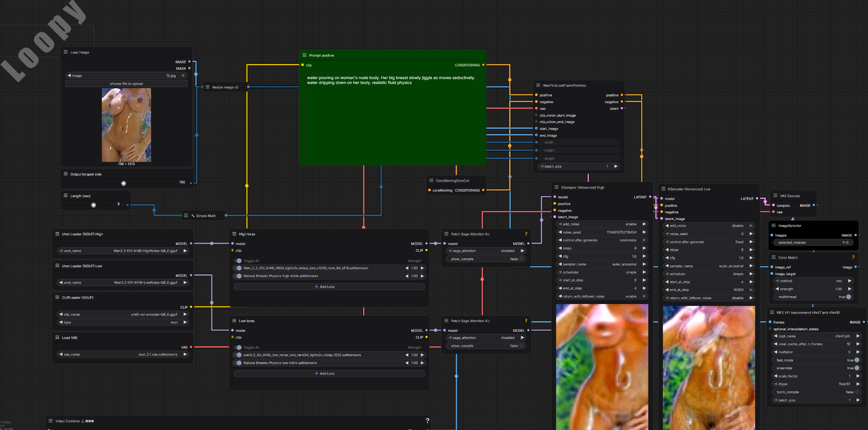Open the Load Image node menu icon
This screenshot has height=430, width=868.
[x=66, y=52]
